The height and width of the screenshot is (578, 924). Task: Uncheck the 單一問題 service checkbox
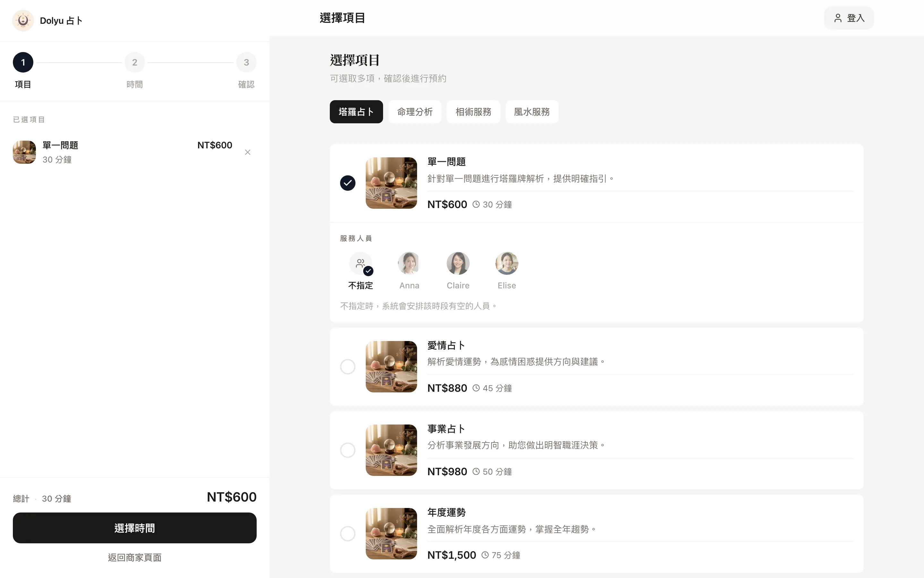point(347,183)
